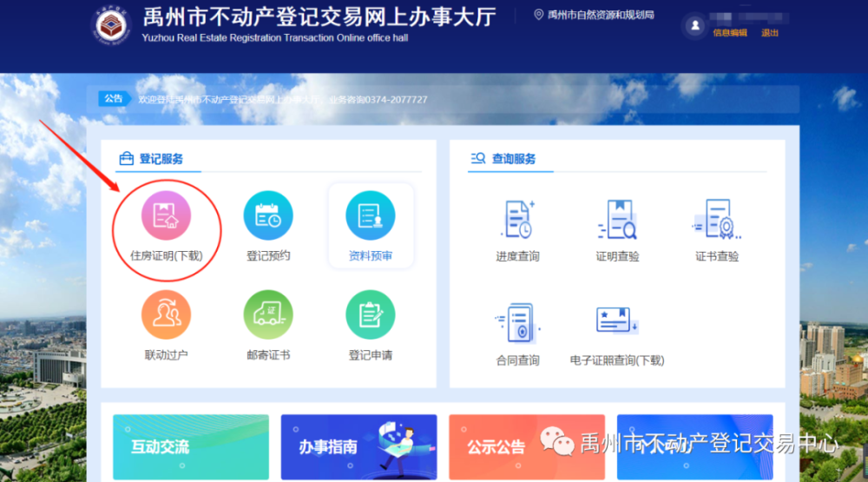This screenshot has height=482, width=868.
Task: Open the 进度查询 progress query icon
Action: [x=518, y=220]
